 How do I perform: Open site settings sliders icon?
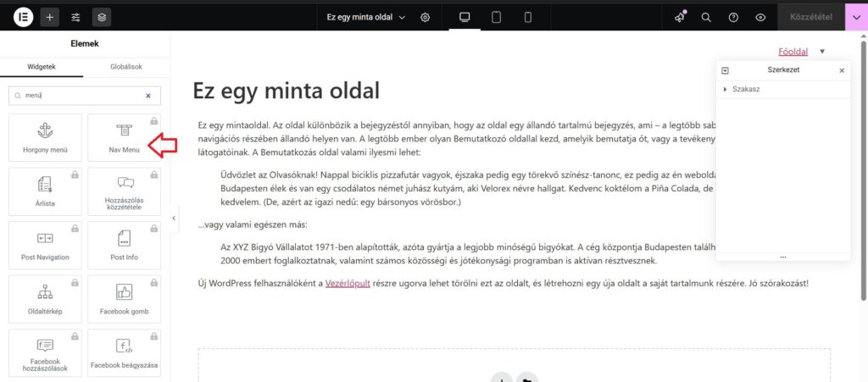pyautogui.click(x=75, y=17)
